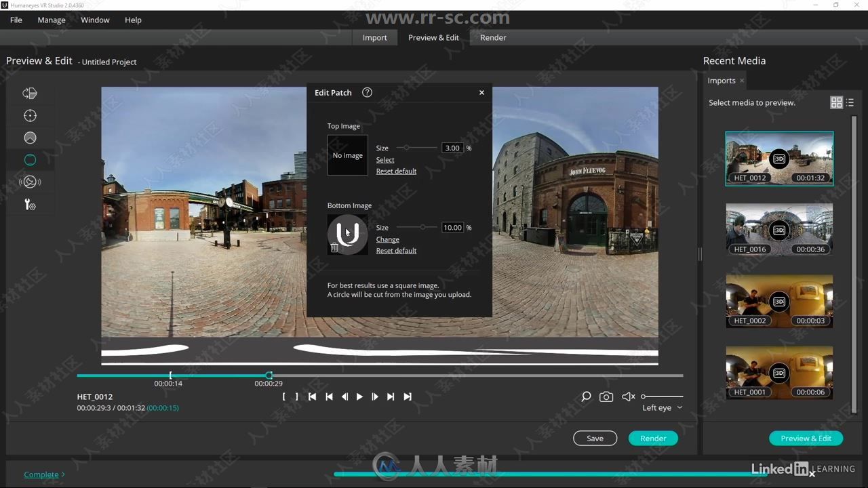
Task: Switch media panel to list view
Action: tap(850, 102)
